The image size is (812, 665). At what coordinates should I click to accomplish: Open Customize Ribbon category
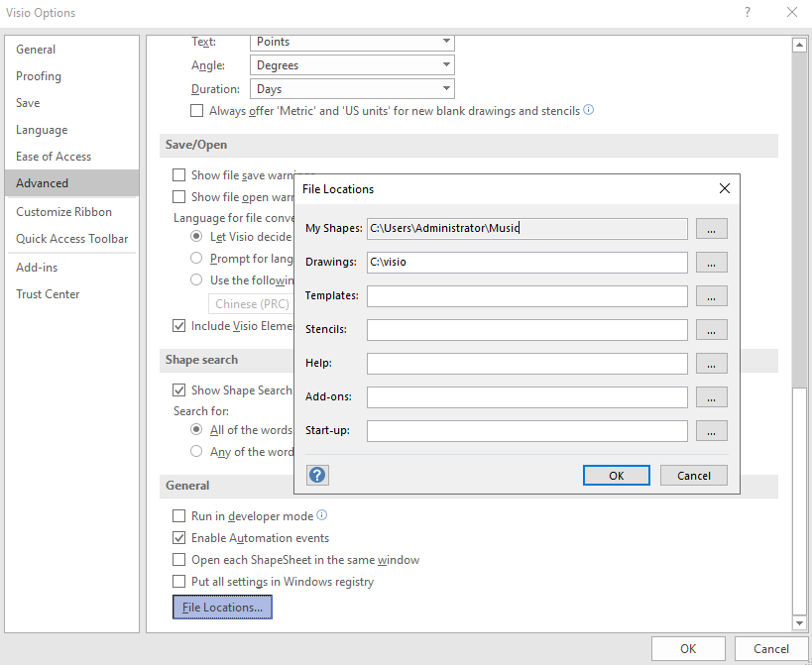click(72, 212)
